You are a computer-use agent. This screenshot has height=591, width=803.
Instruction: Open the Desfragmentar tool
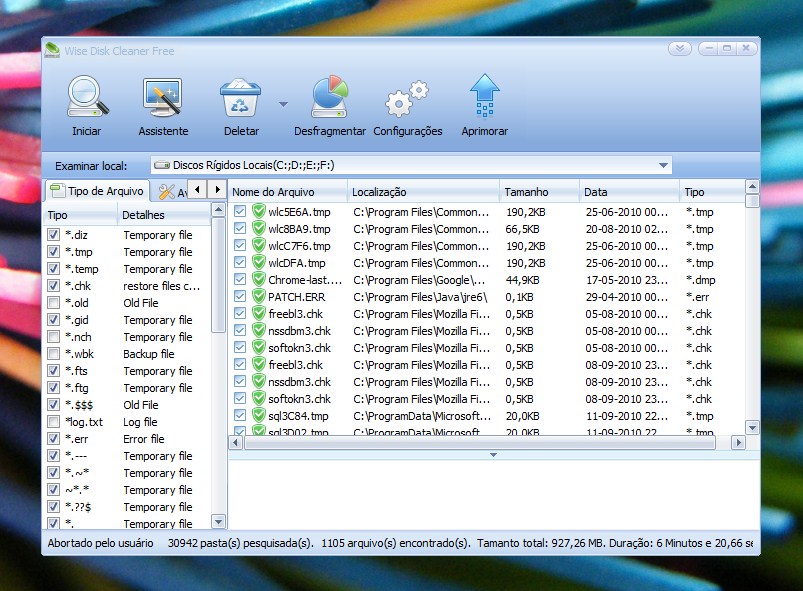[x=330, y=97]
